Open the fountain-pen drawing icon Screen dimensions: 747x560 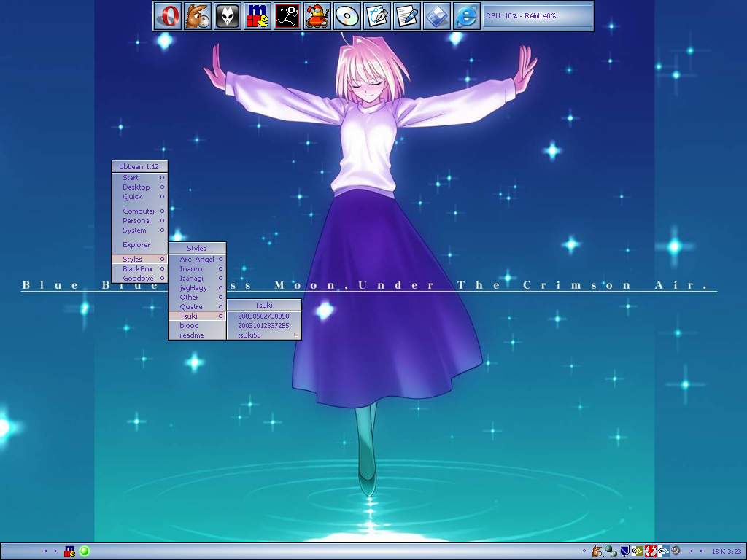pos(377,16)
